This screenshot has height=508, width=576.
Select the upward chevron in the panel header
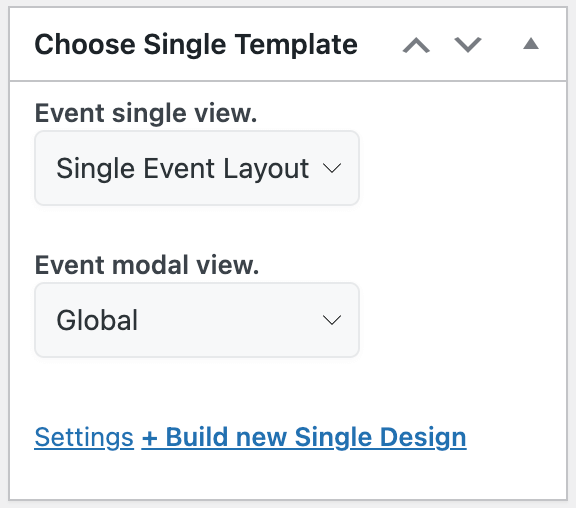416,45
